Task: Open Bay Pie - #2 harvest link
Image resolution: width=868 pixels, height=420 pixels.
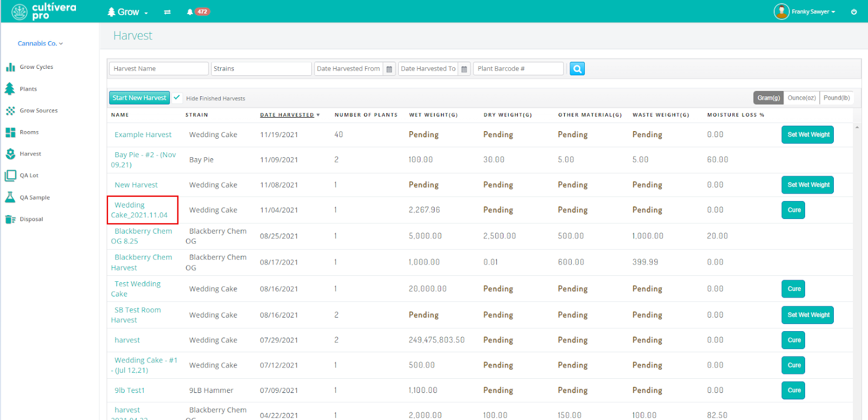Action: (x=143, y=160)
